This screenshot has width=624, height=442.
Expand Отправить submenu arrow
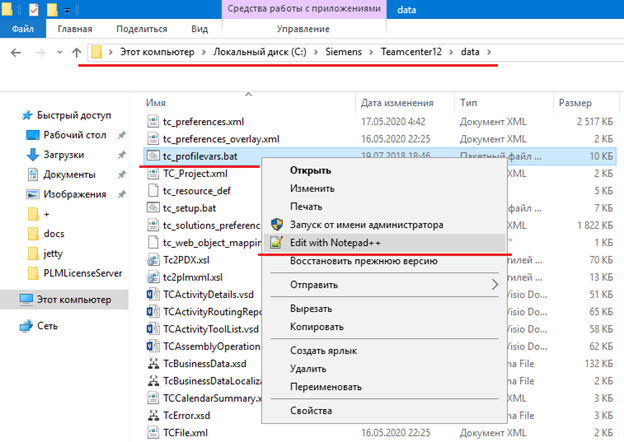coord(495,284)
